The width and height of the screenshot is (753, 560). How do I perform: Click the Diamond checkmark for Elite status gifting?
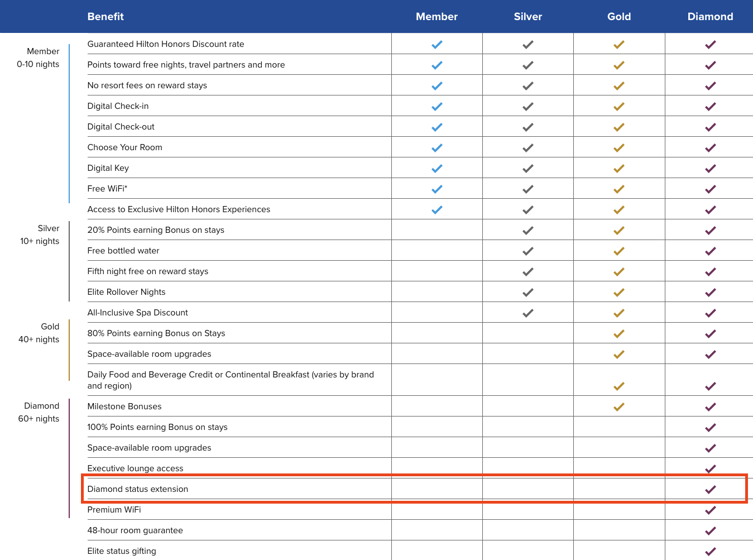point(710,552)
